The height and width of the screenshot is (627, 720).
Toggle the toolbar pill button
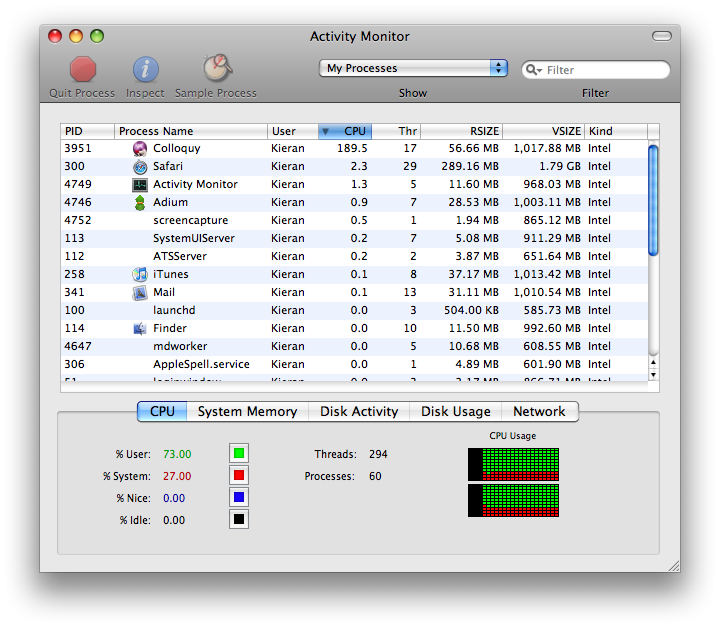tap(662, 36)
